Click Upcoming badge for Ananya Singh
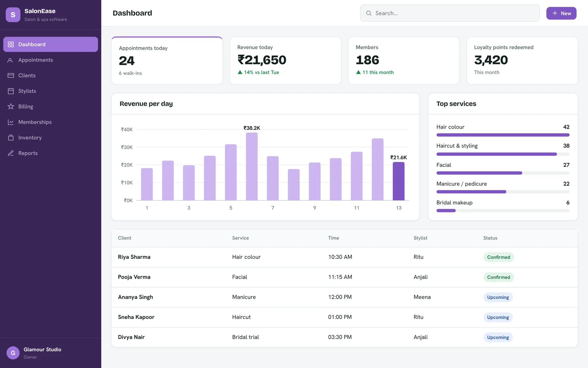The width and height of the screenshot is (588, 368). (498, 297)
